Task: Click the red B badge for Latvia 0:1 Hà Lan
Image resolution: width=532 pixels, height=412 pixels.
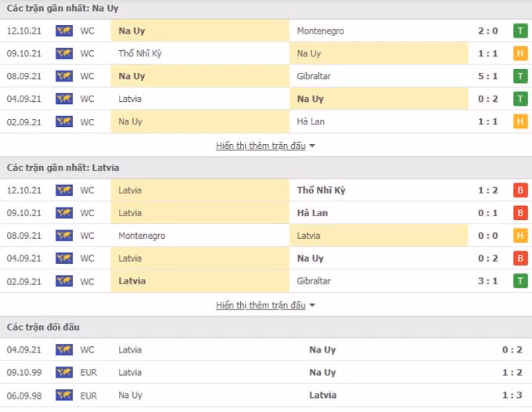Action: [x=520, y=213]
